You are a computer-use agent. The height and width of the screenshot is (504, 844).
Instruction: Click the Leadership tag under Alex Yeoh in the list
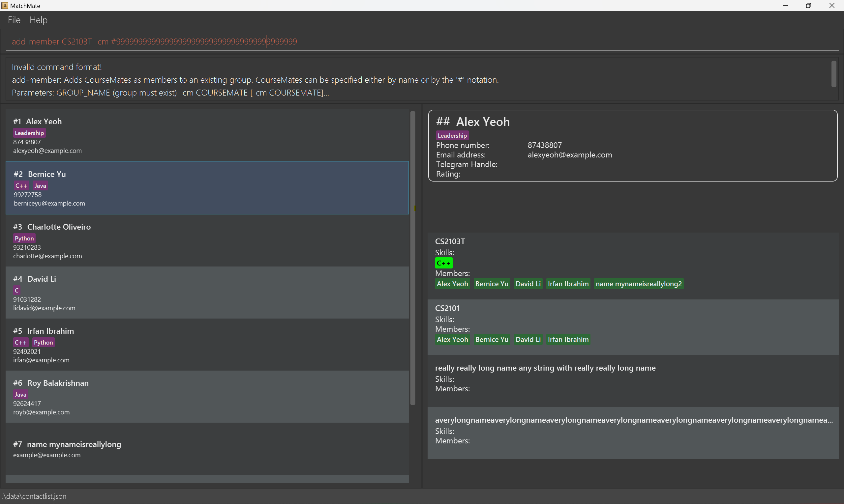point(29,133)
